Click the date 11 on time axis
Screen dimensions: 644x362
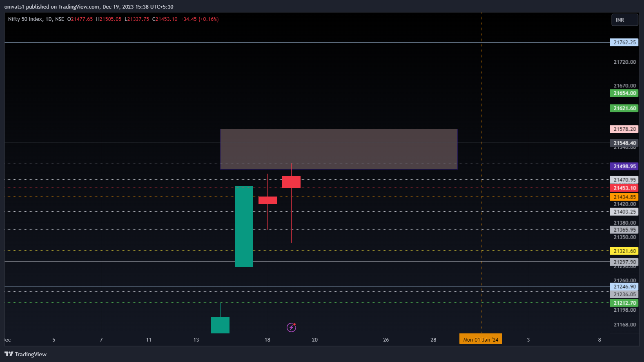149,340
